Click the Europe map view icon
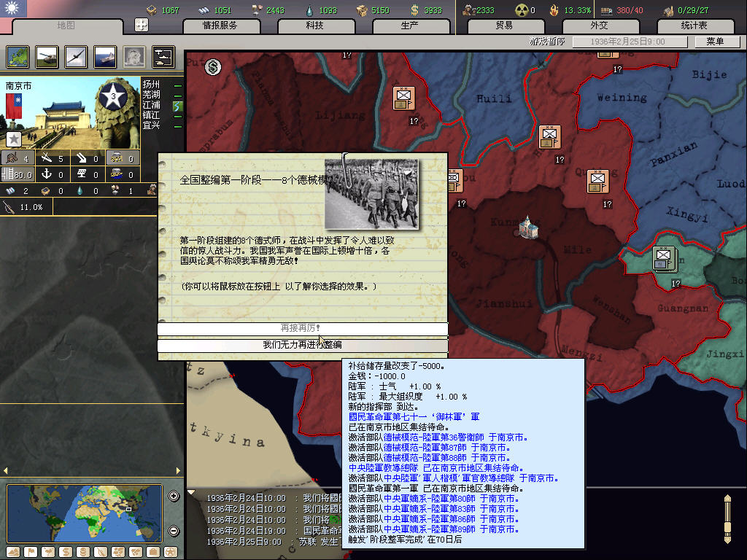747x560 pixels. 18,57
